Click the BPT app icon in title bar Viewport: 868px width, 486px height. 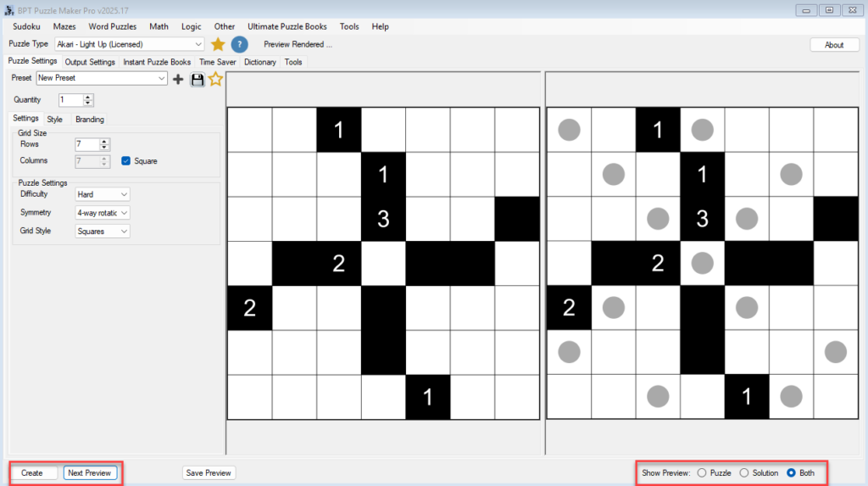click(x=8, y=9)
